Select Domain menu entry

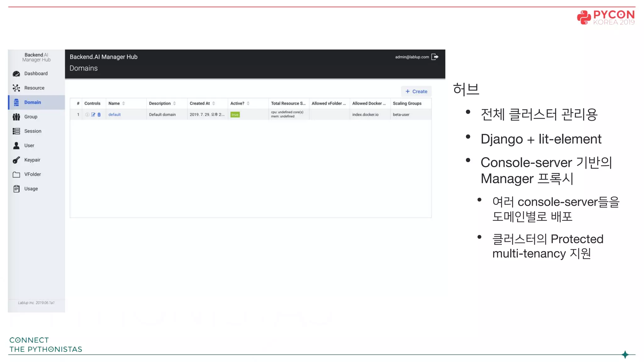[x=36, y=102]
